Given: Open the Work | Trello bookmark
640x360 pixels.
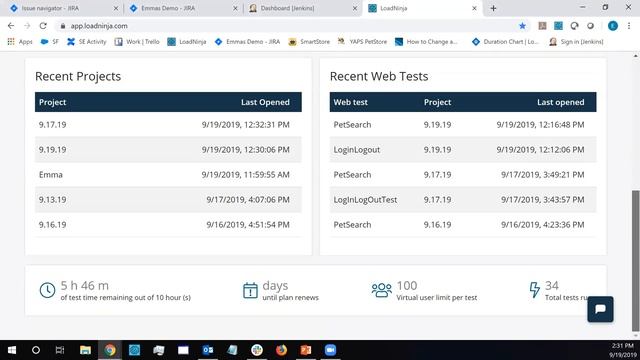Looking at the screenshot, I should pos(137,42).
